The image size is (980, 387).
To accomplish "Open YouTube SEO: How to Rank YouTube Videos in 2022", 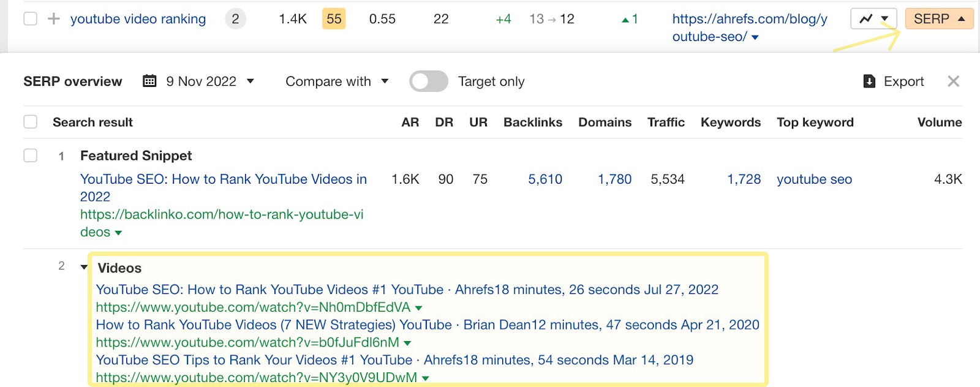I will pyautogui.click(x=224, y=188).
